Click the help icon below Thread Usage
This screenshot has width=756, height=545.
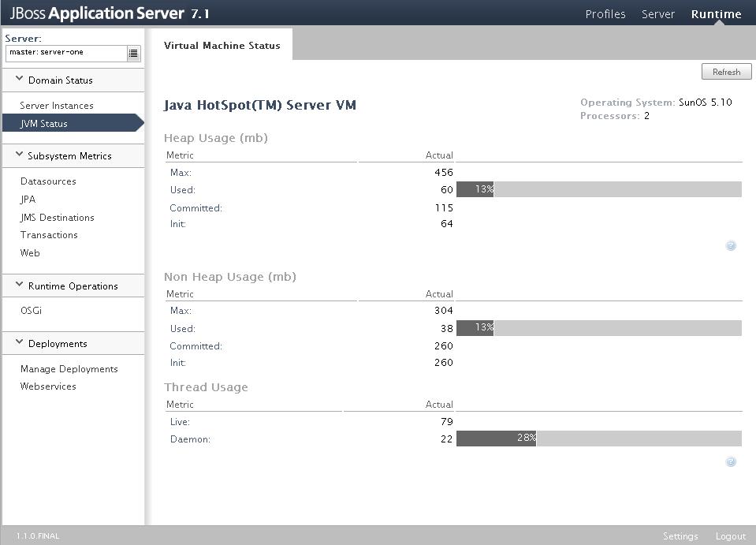pos(731,462)
